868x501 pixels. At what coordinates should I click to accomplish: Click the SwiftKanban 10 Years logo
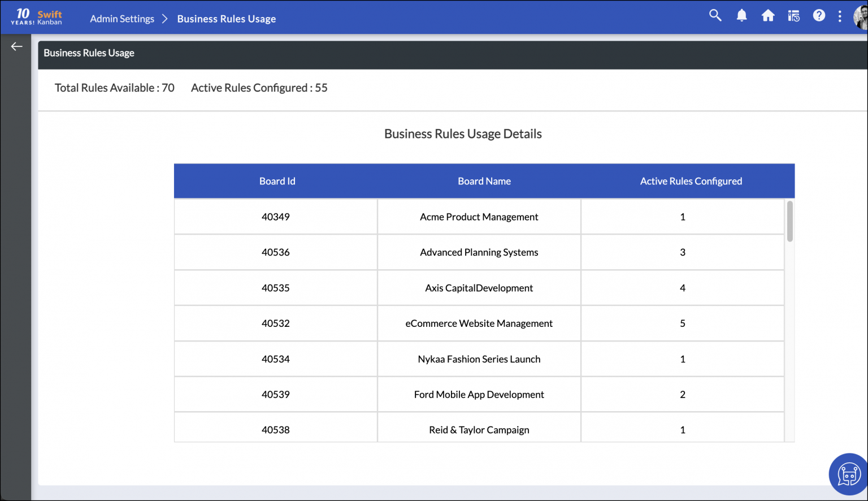(37, 16)
